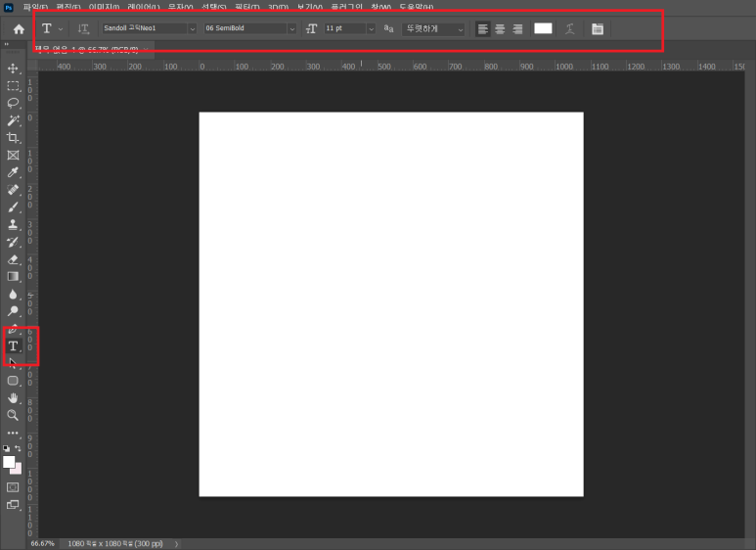Toggle Quick Mask mode

tap(13, 487)
